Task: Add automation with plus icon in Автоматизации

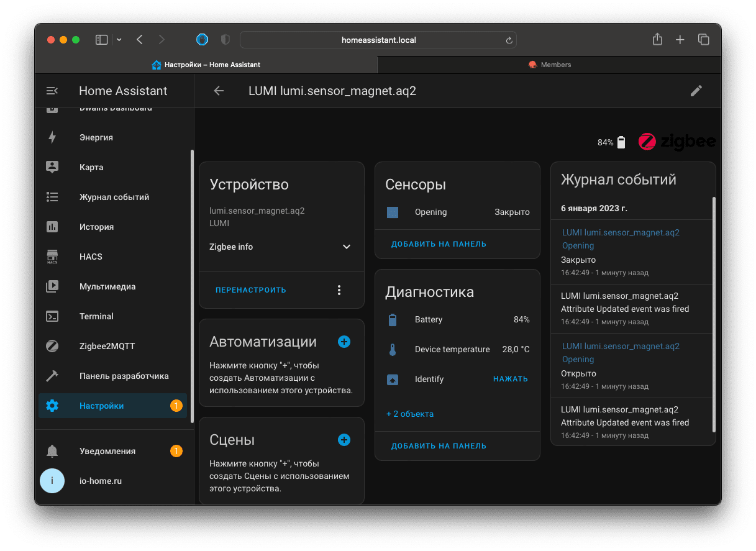Action: 344,342
